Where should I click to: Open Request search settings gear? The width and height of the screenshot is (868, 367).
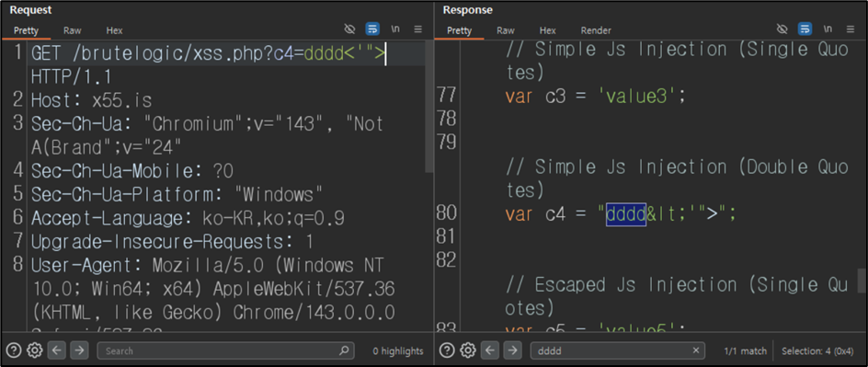point(35,350)
